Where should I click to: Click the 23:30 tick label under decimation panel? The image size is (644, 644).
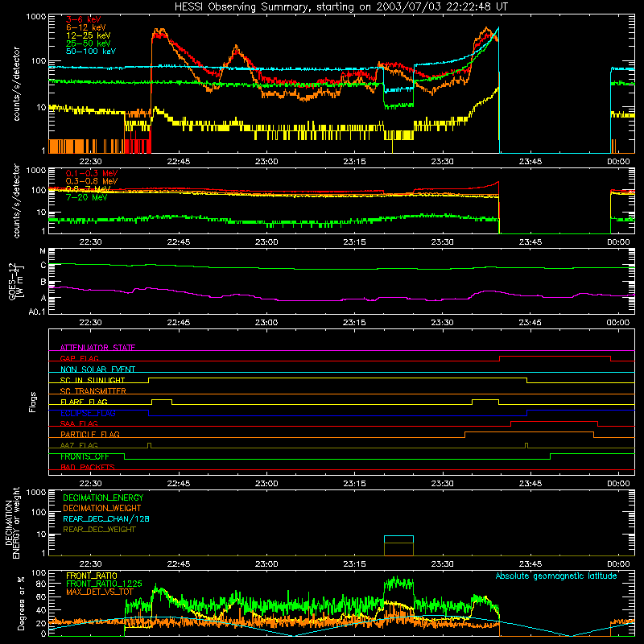[x=442, y=564]
